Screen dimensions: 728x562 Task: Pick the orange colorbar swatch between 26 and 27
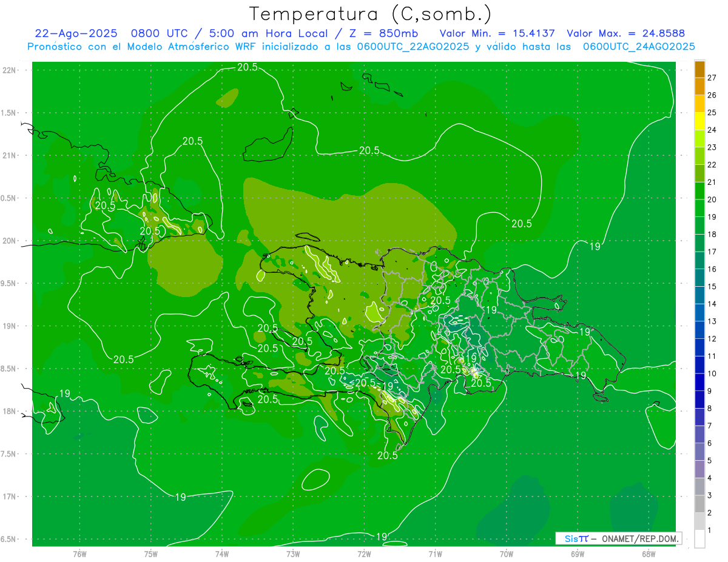coord(699,86)
